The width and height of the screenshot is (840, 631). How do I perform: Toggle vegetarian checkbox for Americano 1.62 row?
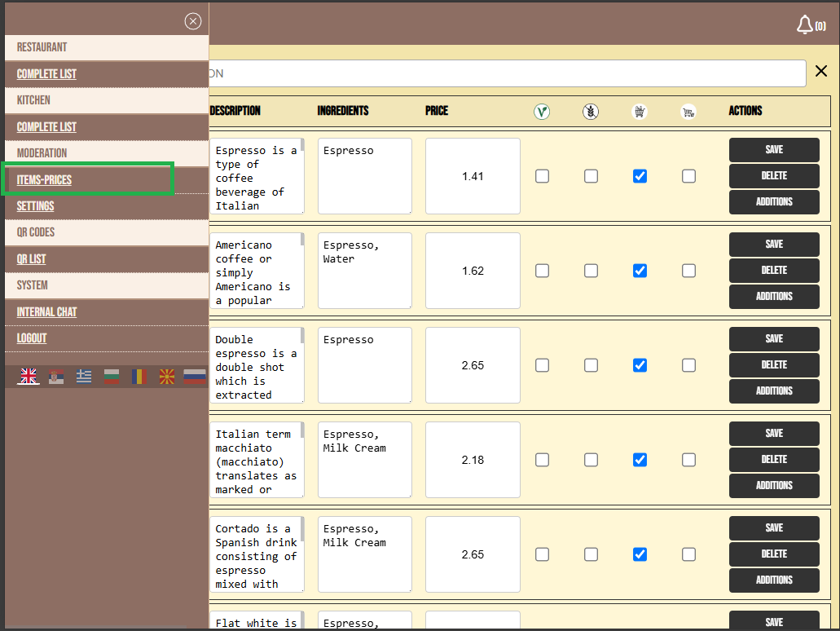(x=542, y=271)
